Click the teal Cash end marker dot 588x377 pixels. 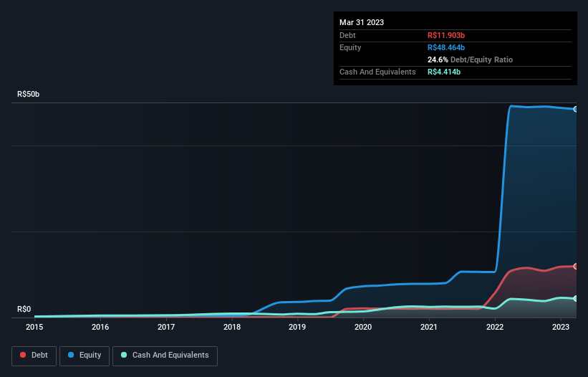coord(576,299)
